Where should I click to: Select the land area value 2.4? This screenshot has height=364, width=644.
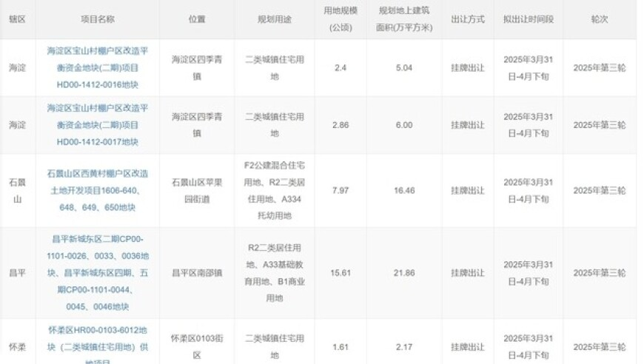pyautogui.click(x=341, y=68)
